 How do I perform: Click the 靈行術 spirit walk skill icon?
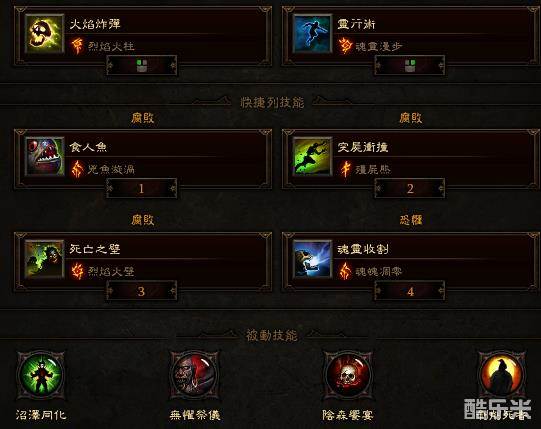(x=312, y=33)
